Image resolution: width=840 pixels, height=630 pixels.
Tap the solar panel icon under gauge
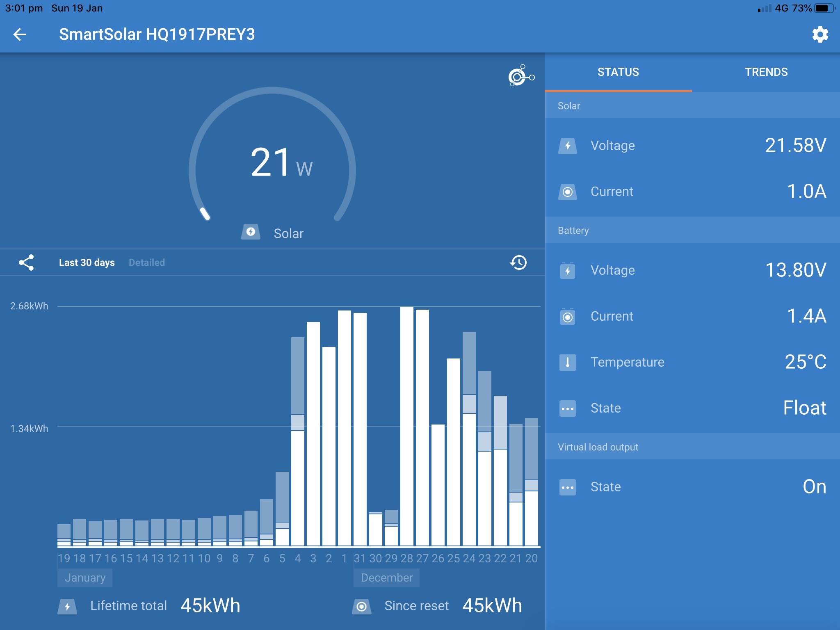(251, 232)
